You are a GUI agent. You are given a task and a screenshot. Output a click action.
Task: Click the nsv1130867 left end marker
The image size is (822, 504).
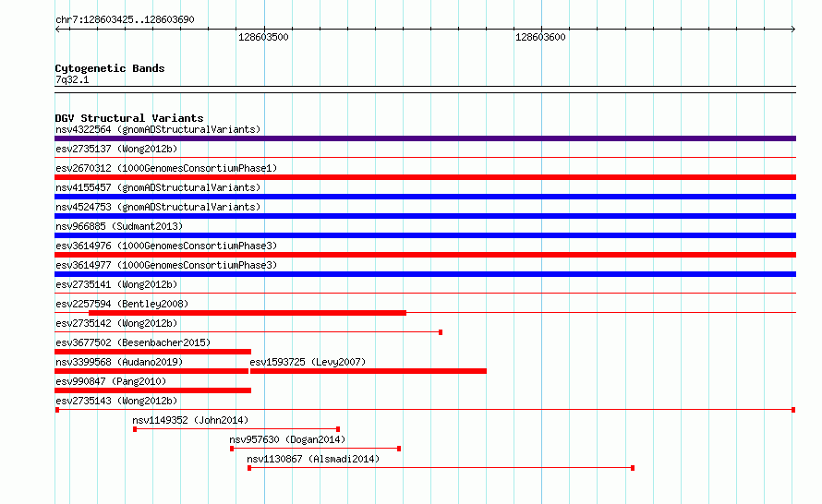pyautogui.click(x=249, y=468)
